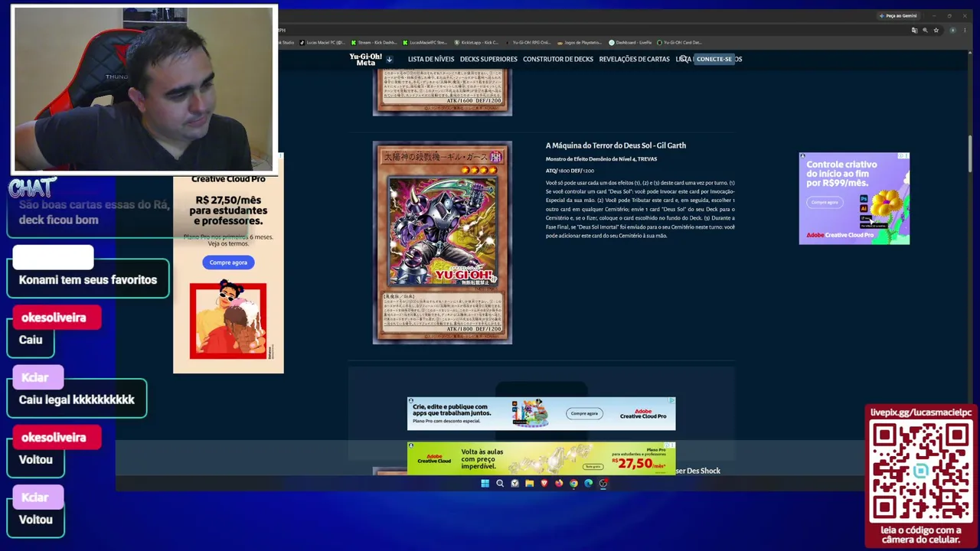Click the Gil Garth card image
Screen dimensions: 980x551
(x=443, y=243)
